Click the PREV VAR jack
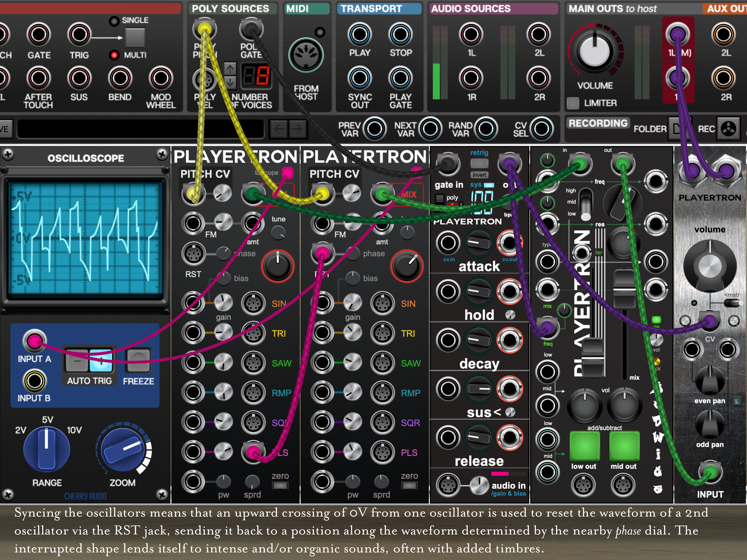The height and width of the screenshot is (560, 747). 375,129
